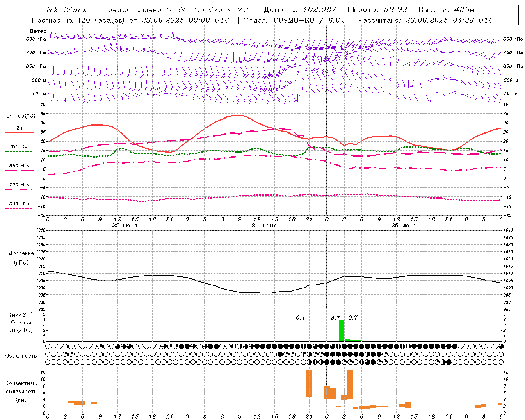The height and width of the screenshot is (420, 525).
Task: Click the 10 м wind level label on the left
Action: (39, 94)
